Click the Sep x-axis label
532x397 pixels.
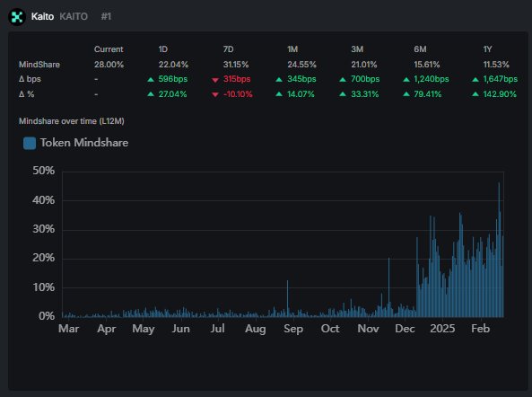click(x=293, y=329)
